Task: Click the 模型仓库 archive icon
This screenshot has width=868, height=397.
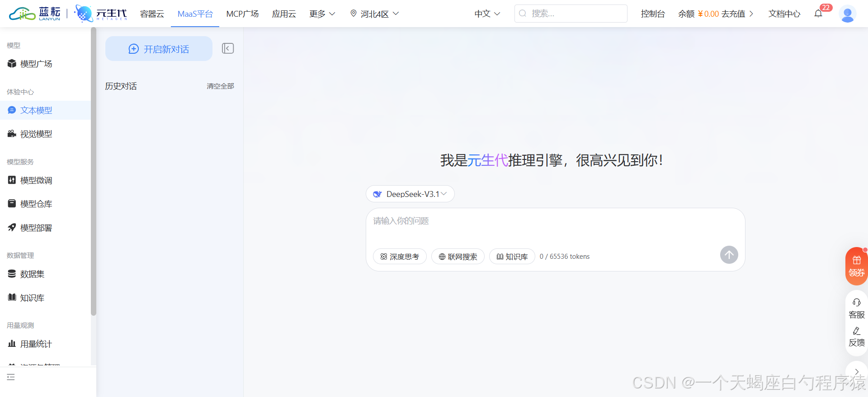Action: [x=12, y=204]
